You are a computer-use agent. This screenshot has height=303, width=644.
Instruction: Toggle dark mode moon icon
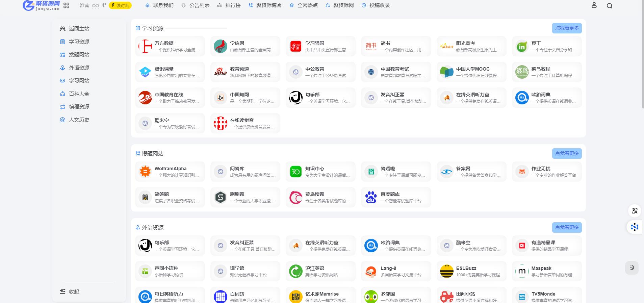(632, 268)
